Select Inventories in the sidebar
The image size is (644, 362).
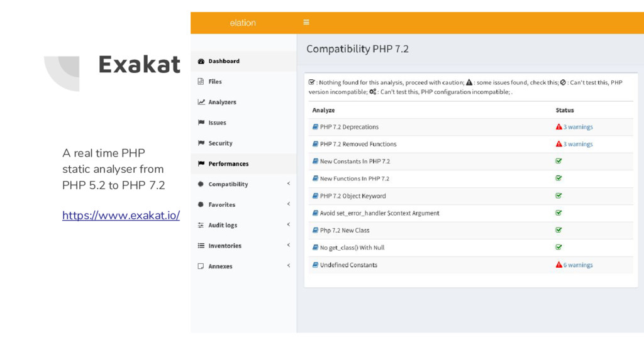(243, 246)
